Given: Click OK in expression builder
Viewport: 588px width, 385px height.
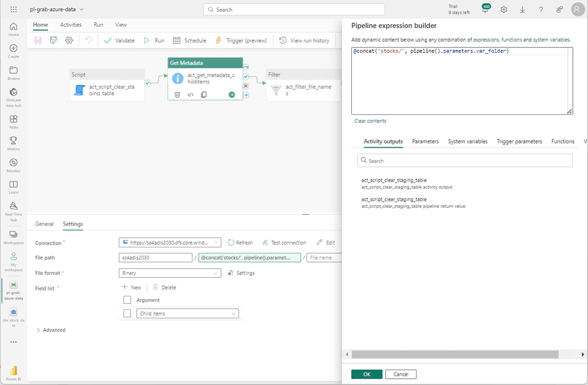Looking at the screenshot, I should click(x=366, y=374).
